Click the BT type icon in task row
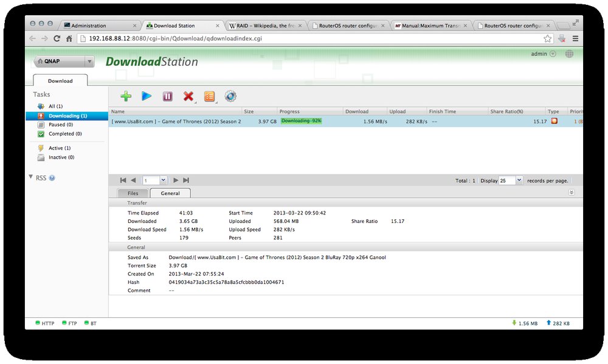608x364 pixels. [554, 121]
